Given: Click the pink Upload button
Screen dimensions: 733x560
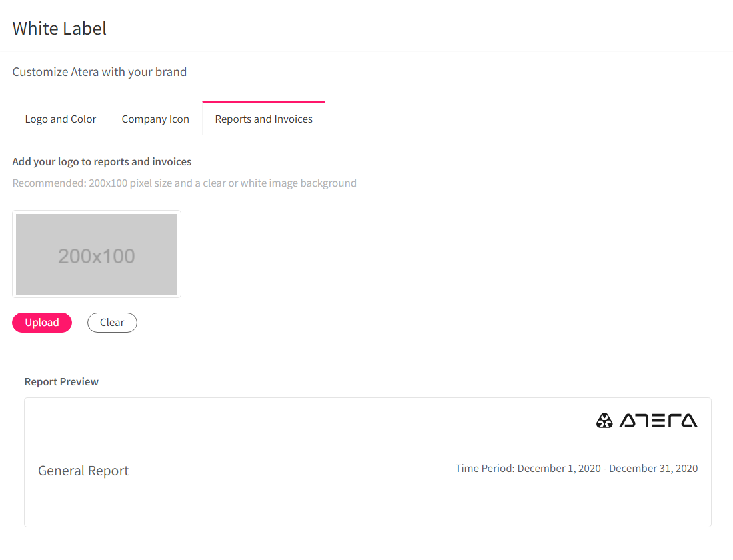Looking at the screenshot, I should coord(42,323).
